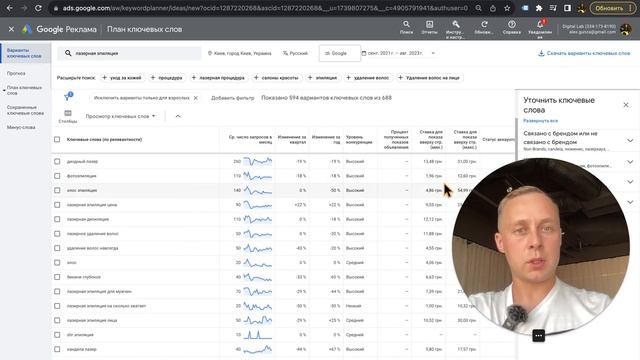Check the фотоэпиляция row checkbox
This screenshot has height=360, width=640.
pos(57,176)
